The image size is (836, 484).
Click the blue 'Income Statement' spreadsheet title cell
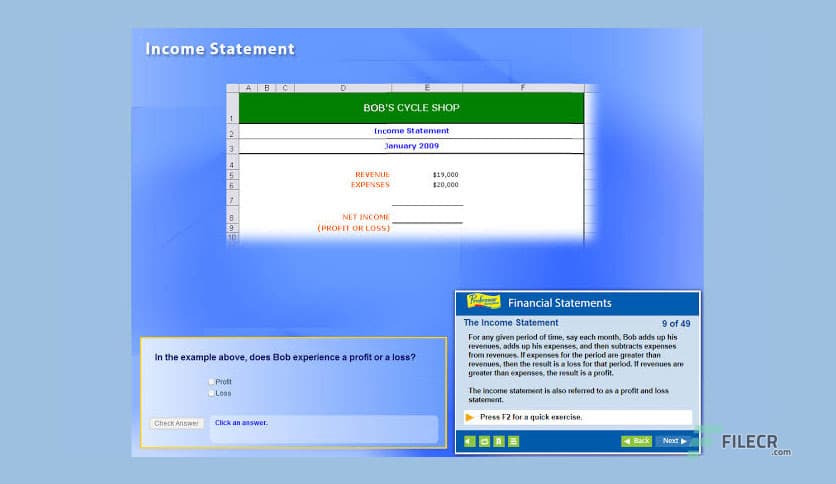[411, 131]
